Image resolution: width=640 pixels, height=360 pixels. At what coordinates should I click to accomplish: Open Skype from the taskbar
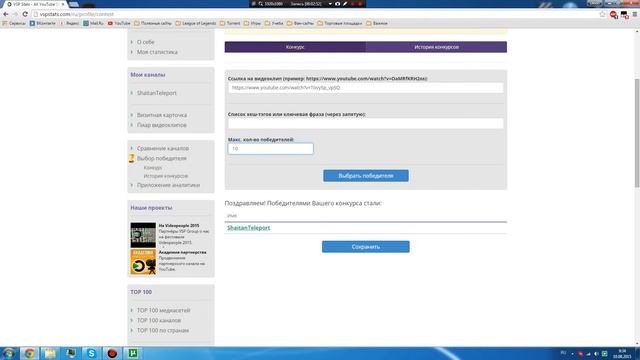click(91, 353)
